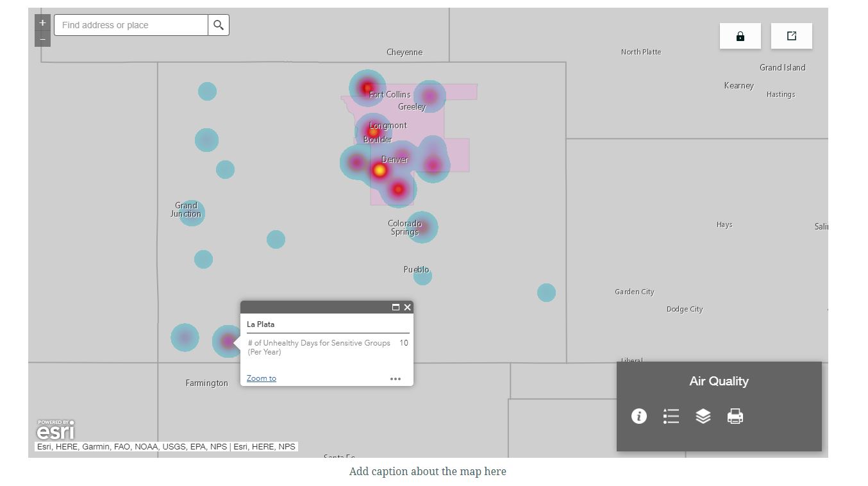
Task: Click the Hastings city label
Action: 781,94
